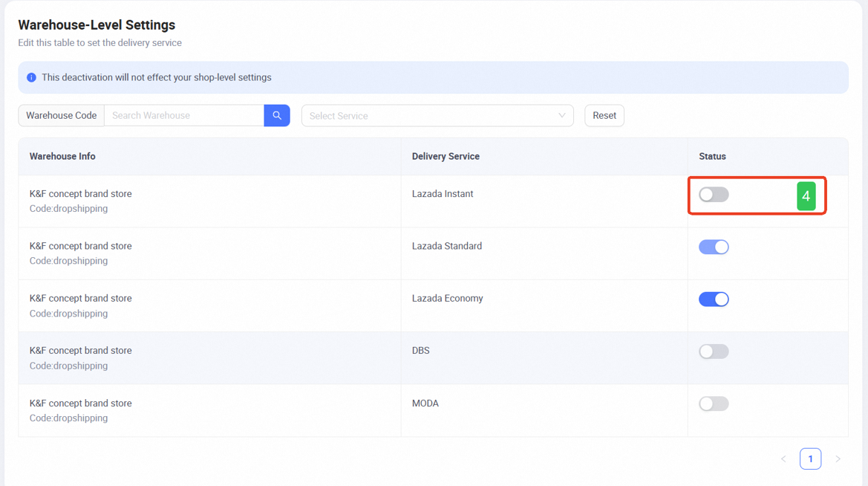Turn off the Lazada Economy toggle
This screenshot has height=486, width=868.
coord(714,299)
